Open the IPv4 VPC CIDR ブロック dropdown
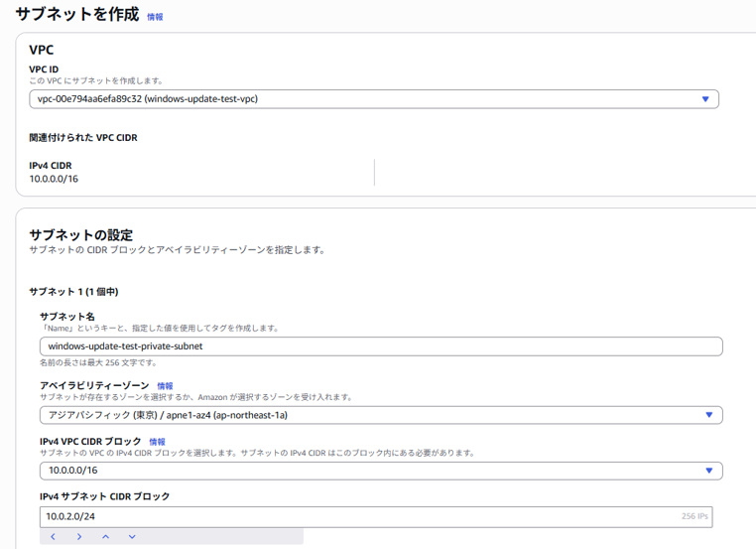The image size is (756, 549). pyautogui.click(x=380, y=471)
